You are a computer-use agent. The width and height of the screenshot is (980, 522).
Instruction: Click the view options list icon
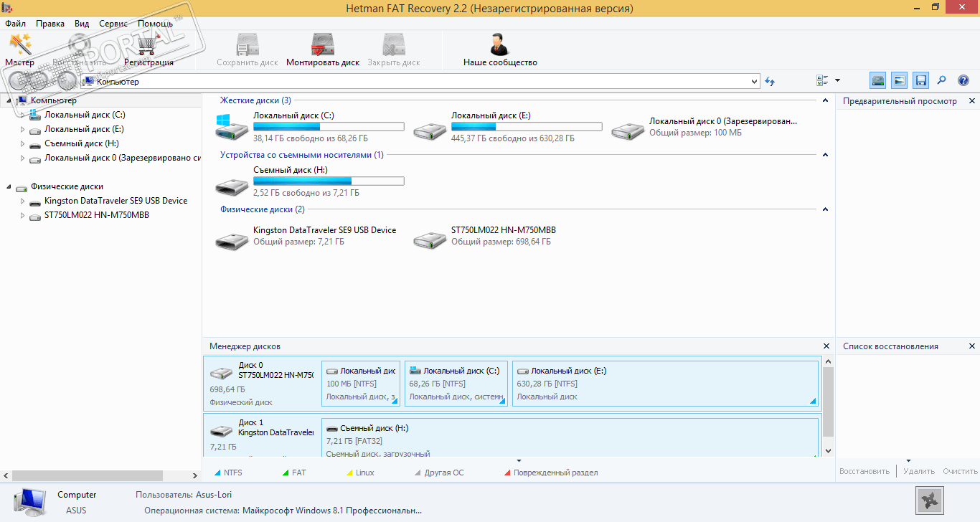822,81
